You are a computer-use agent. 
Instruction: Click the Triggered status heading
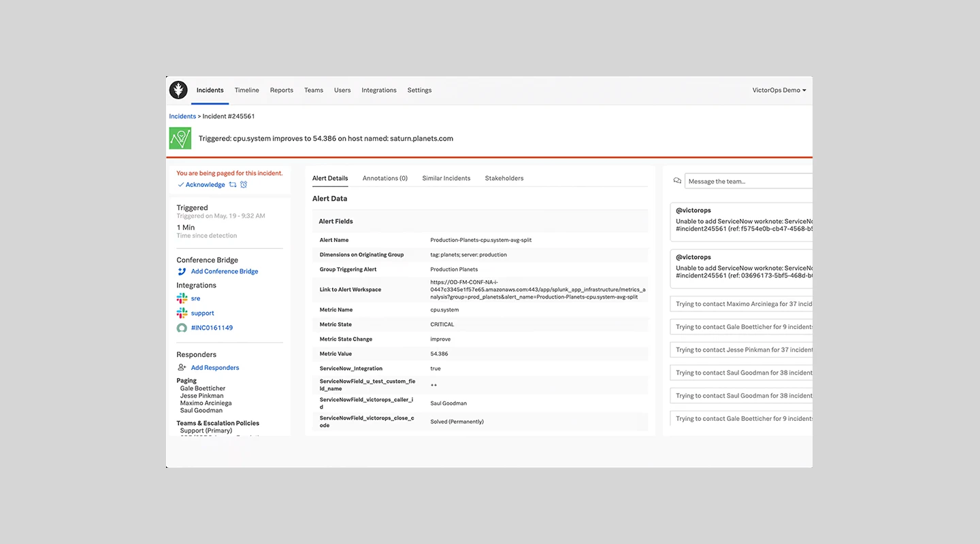(x=193, y=208)
